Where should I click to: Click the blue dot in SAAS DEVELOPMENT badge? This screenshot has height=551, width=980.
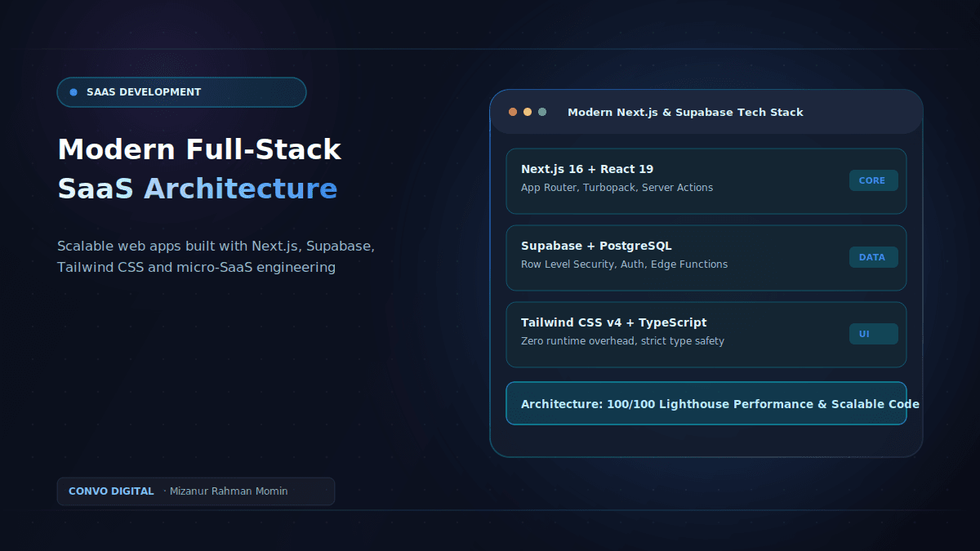[x=73, y=92]
